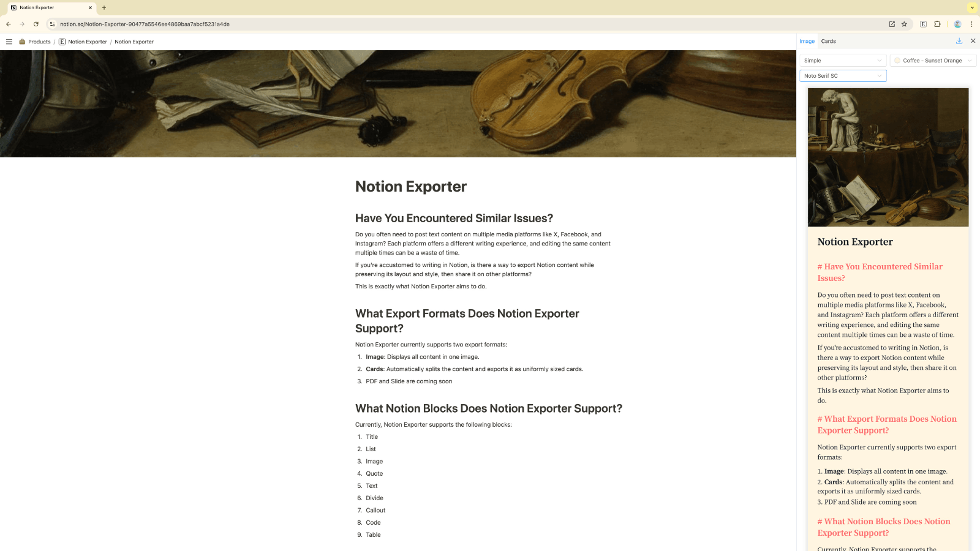Screen dimensions: 980x551
Task: Close the Notion Exporter browser tab
Action: pyautogui.click(x=90, y=7)
